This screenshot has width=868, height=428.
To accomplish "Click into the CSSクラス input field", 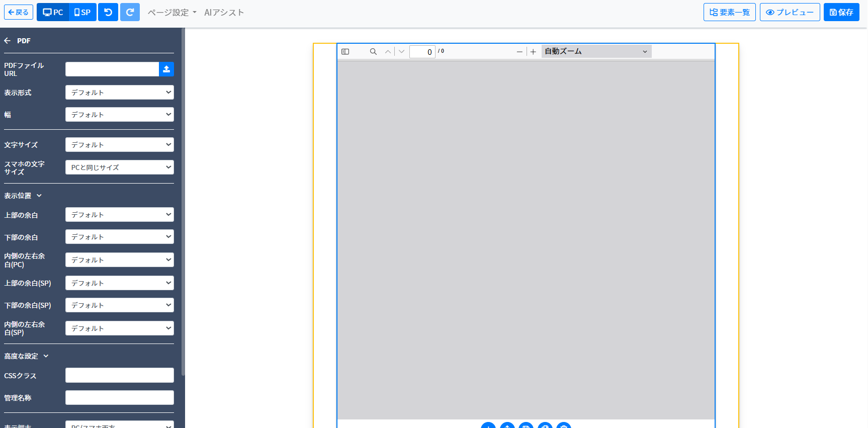I will click(119, 375).
